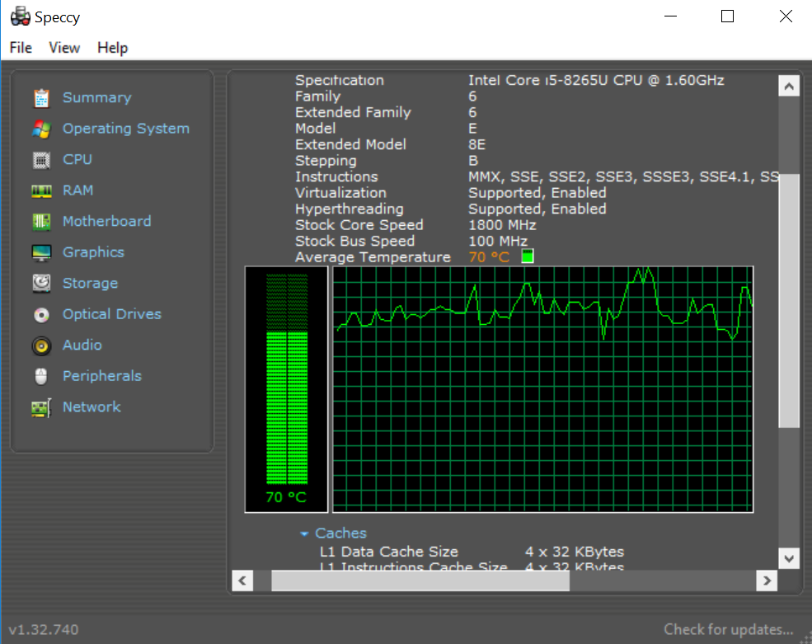812x644 pixels.
Task: Click the Graphics monitor icon
Action: (x=41, y=253)
